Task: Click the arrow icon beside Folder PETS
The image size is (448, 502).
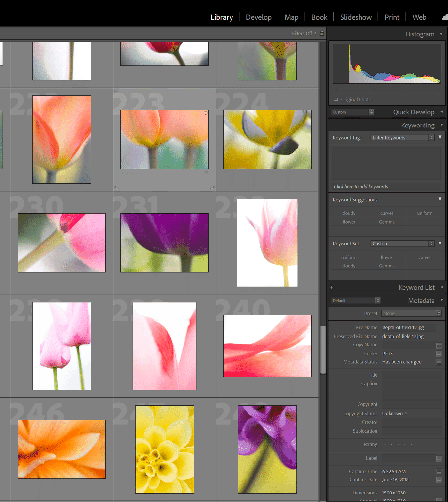Action: coord(439,354)
